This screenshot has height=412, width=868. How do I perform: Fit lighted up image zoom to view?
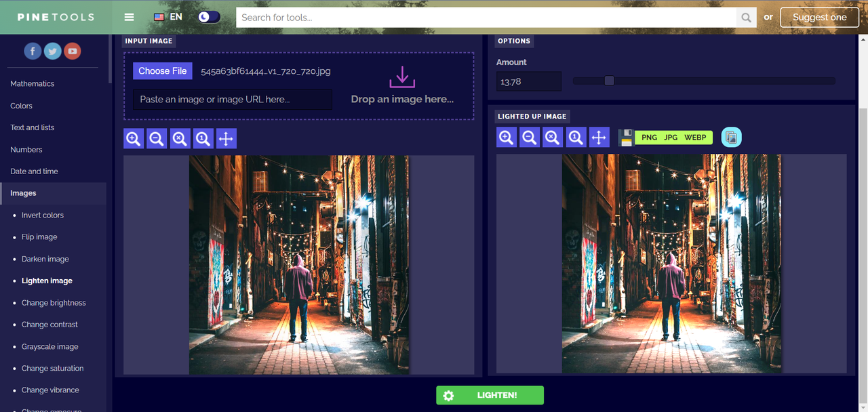pos(553,138)
